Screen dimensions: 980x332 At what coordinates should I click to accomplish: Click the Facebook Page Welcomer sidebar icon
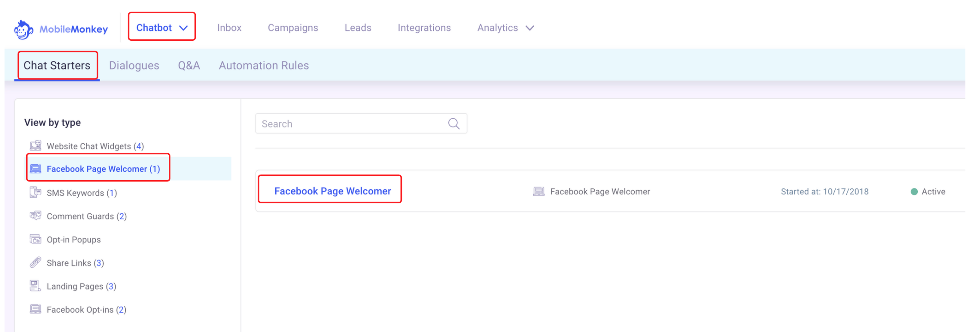coord(36,169)
